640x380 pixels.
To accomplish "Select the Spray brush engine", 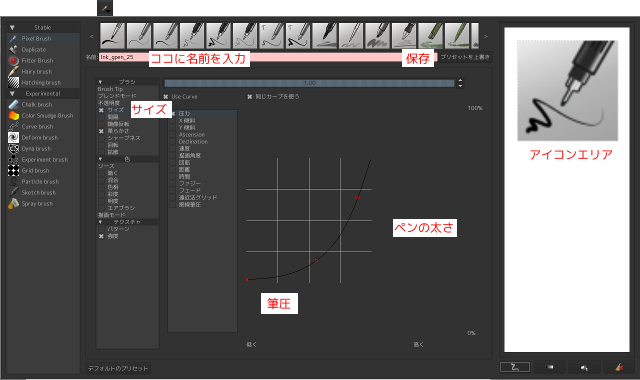I will coord(43,204).
